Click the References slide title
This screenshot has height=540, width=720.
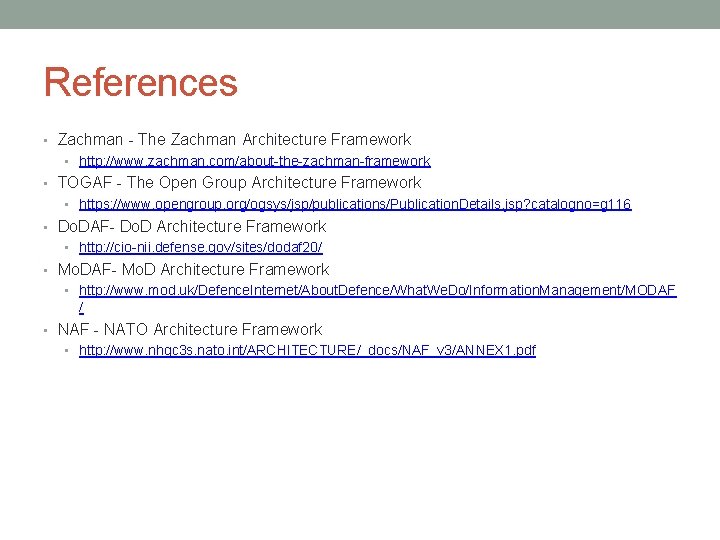point(141,82)
